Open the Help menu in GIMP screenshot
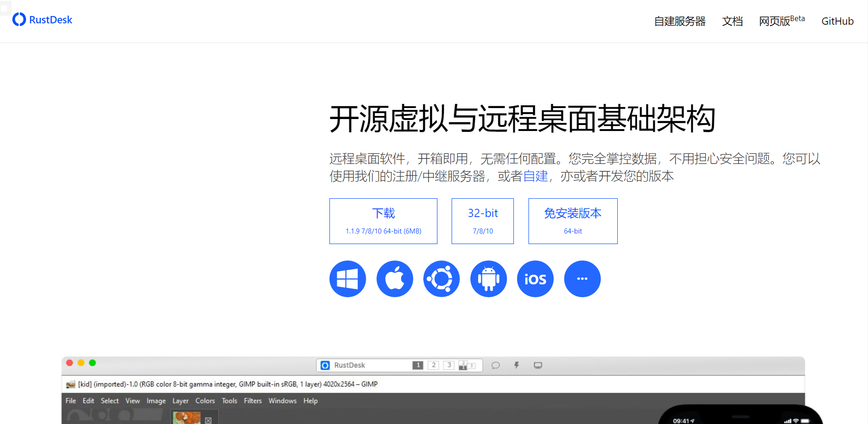The width and height of the screenshot is (868, 424). tap(310, 401)
